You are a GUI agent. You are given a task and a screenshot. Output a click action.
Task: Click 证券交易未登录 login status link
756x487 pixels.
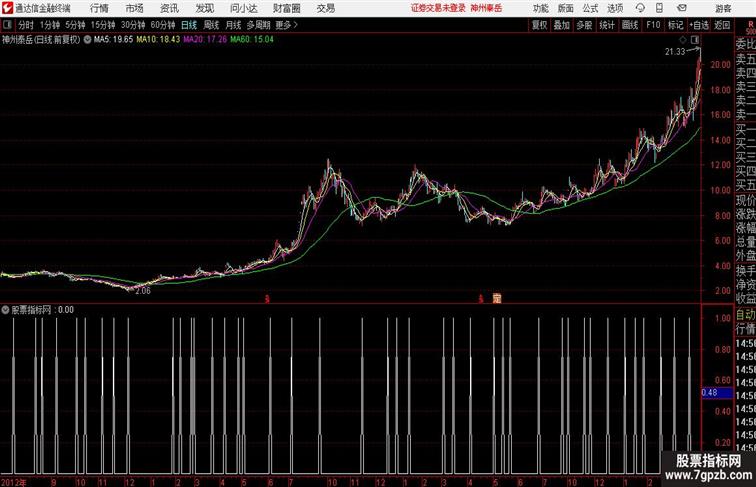tap(438, 8)
